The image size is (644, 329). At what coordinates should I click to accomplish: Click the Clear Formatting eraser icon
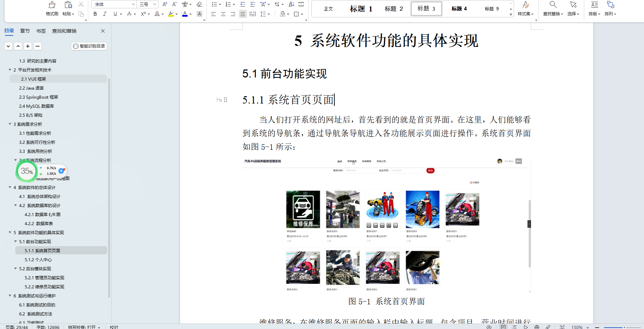199,4
